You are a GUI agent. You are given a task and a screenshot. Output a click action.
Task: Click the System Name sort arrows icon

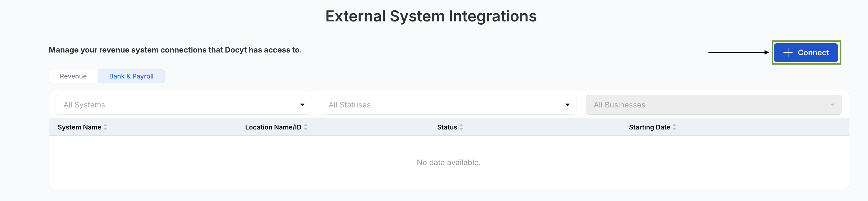(x=105, y=127)
